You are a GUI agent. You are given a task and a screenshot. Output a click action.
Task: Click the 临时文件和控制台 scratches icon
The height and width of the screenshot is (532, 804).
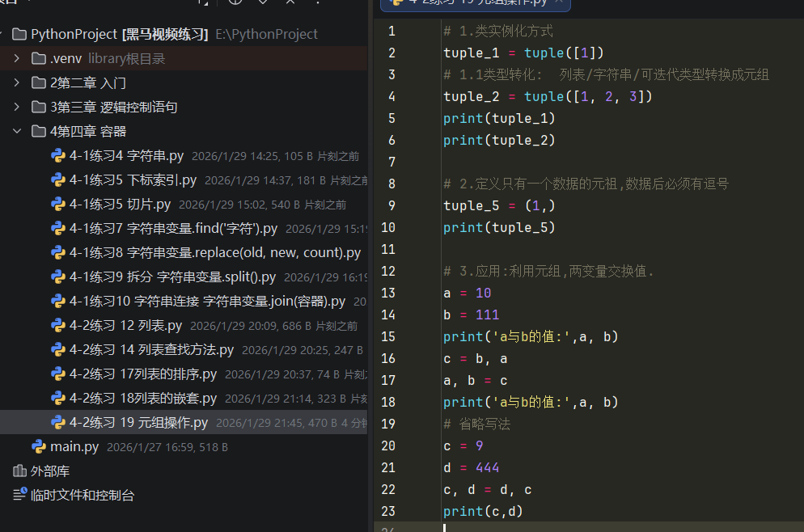click(x=19, y=495)
